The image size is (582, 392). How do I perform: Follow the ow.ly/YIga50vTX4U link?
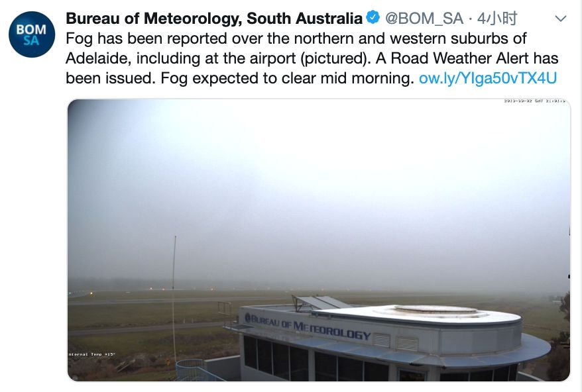[488, 78]
